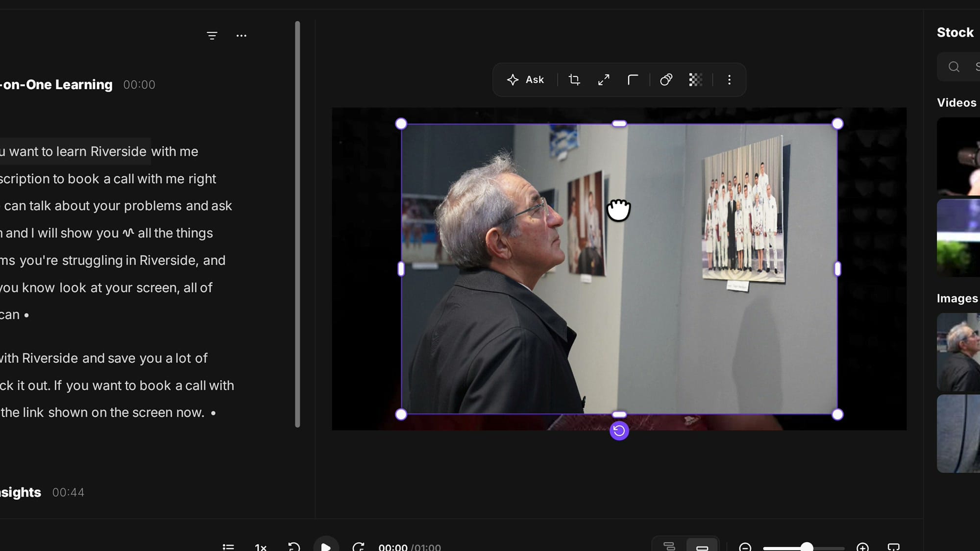Change the 1x playback speed
980x551 pixels.
pyautogui.click(x=261, y=548)
